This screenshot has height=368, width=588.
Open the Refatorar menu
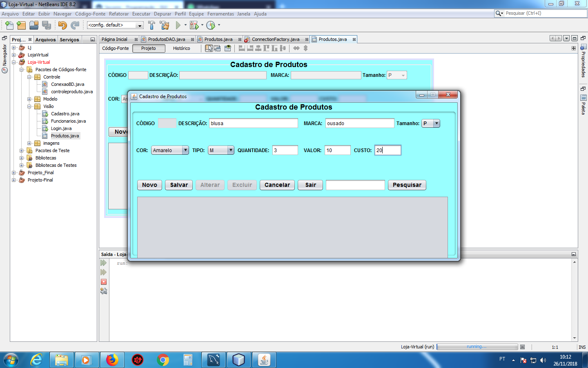pos(119,14)
